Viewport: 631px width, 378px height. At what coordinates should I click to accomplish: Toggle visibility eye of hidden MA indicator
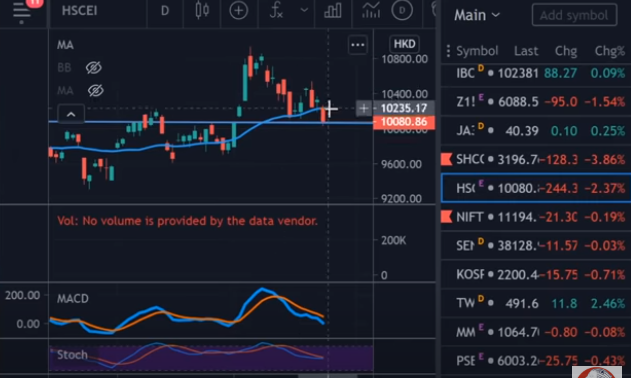click(x=95, y=90)
